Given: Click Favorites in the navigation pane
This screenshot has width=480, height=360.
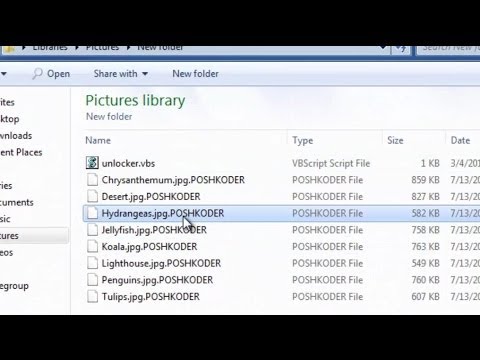Looking at the screenshot, I should click(x=7, y=102).
